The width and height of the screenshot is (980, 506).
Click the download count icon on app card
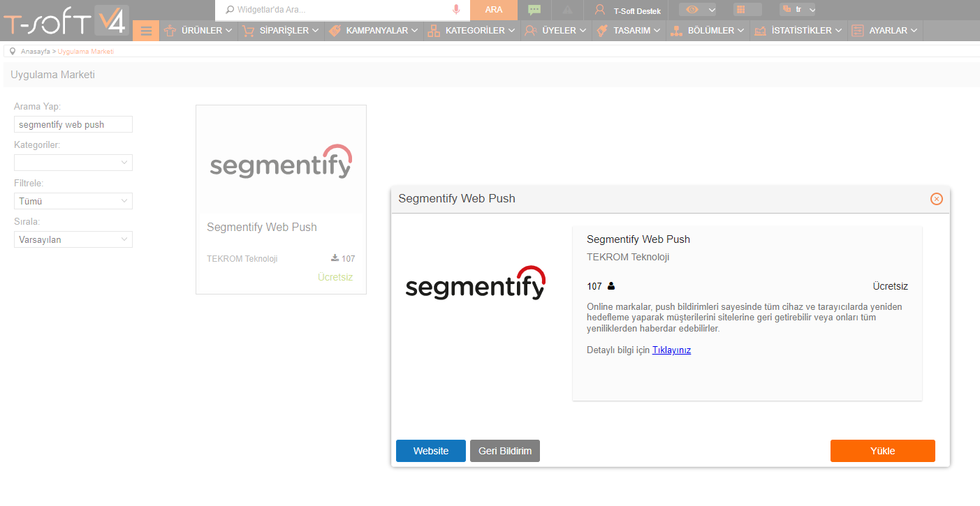tap(335, 258)
